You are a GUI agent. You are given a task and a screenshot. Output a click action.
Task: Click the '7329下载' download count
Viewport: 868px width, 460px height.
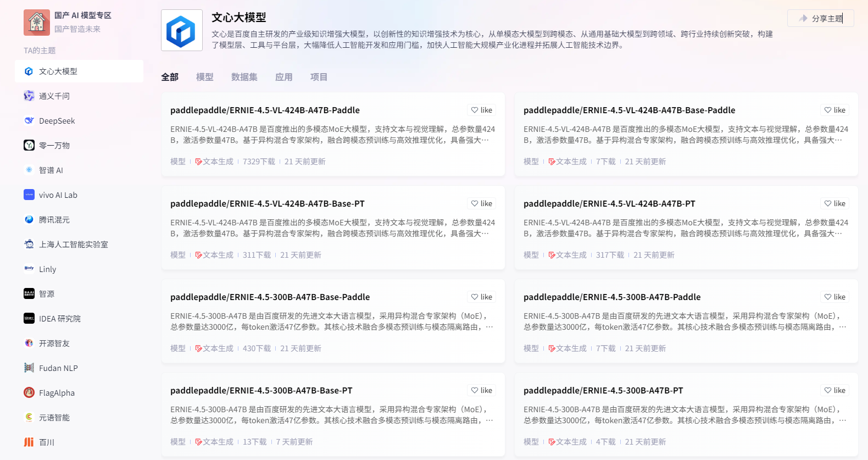(x=259, y=162)
